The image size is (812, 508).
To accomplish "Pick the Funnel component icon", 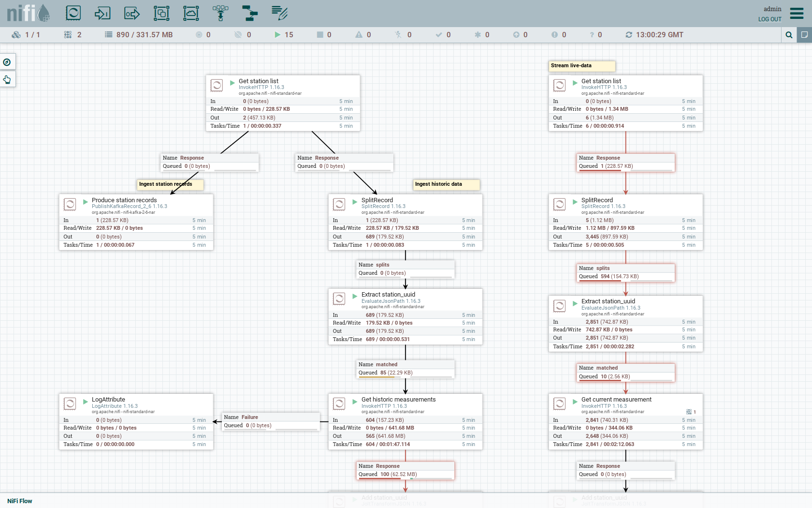I will pos(220,13).
